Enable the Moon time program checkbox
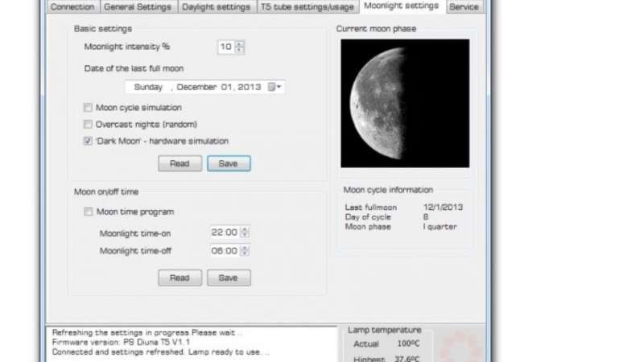Image resolution: width=644 pixels, height=362 pixels. pos(88,212)
